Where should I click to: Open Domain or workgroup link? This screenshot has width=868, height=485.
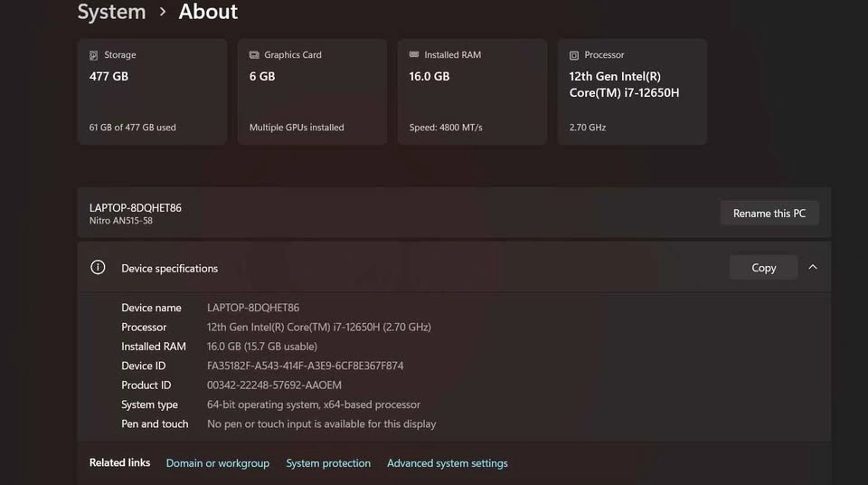coord(218,463)
